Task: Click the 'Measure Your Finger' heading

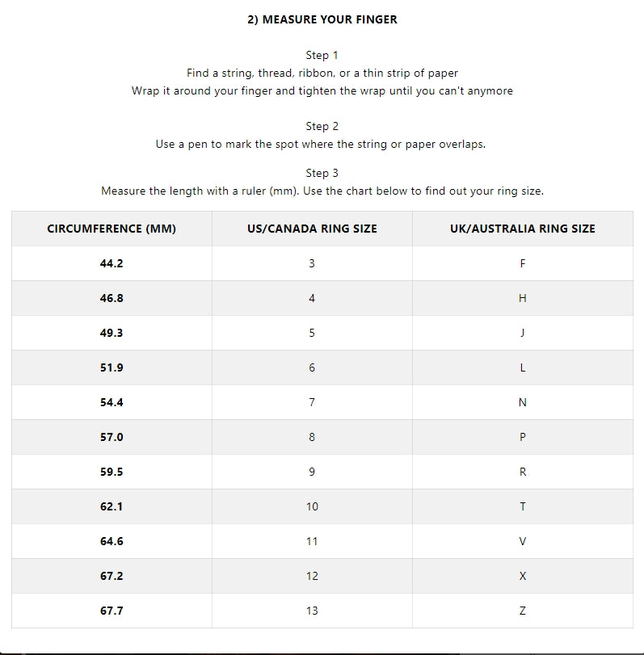Action: 322,19
